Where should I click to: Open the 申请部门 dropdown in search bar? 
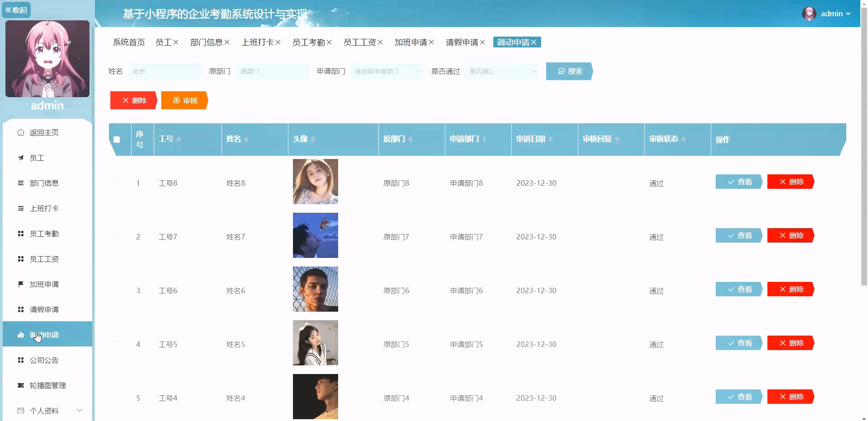[x=387, y=71]
